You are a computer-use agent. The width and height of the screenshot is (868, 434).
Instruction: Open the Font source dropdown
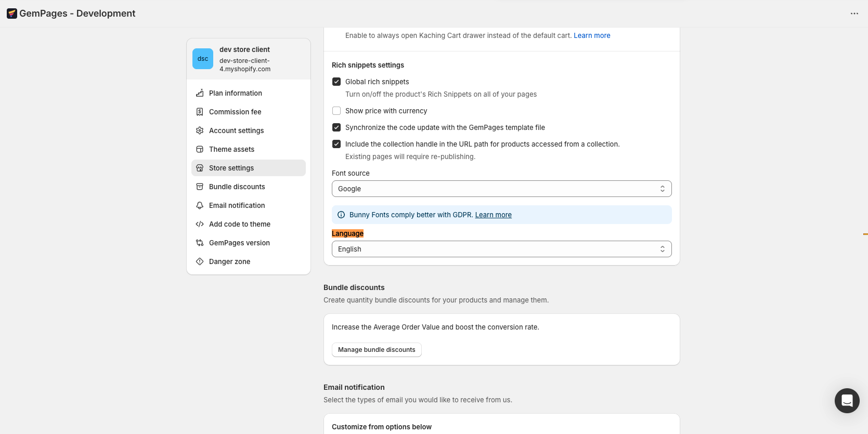tap(501, 189)
